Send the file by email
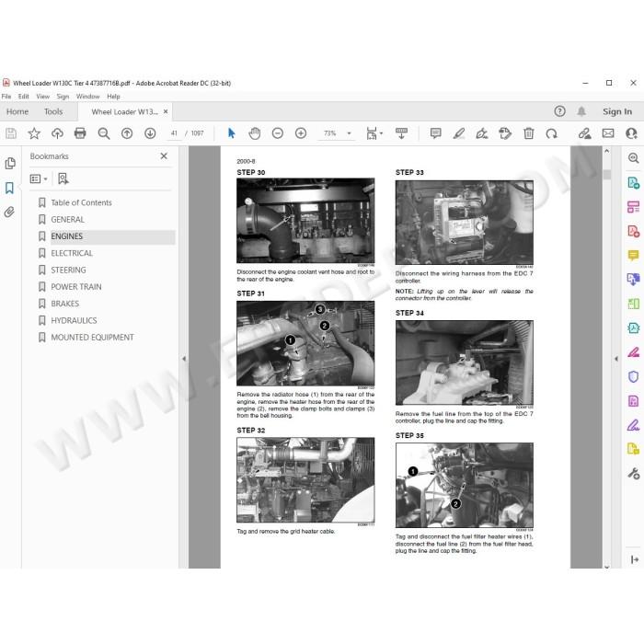Screen dimensions: 644x644 point(608,133)
